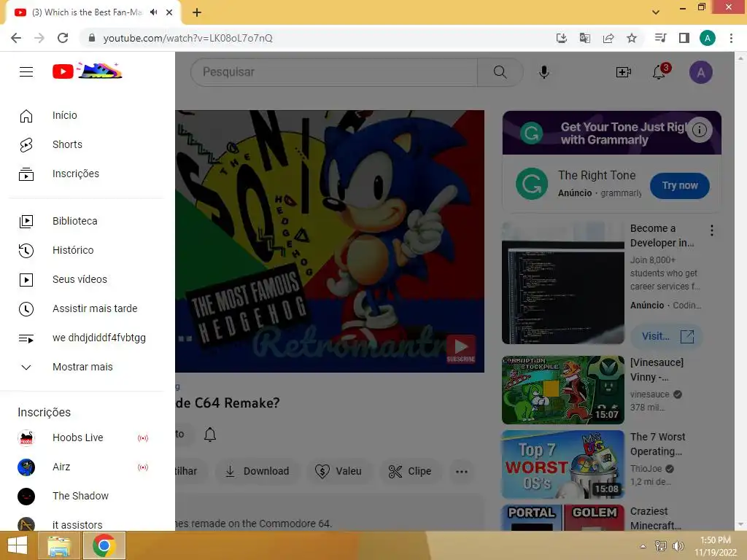The width and height of the screenshot is (747, 560).
Task: Open the create video camera icon
Action: tap(623, 72)
